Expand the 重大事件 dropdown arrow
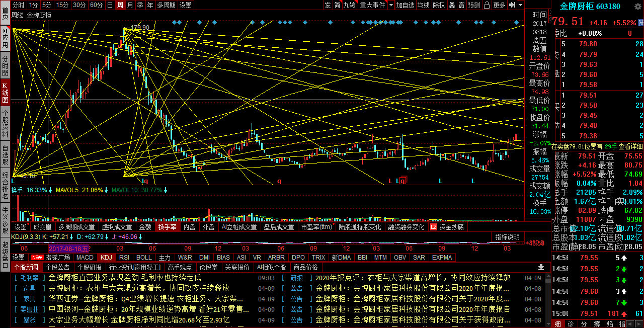This screenshot has height=328, width=644. [390, 5]
